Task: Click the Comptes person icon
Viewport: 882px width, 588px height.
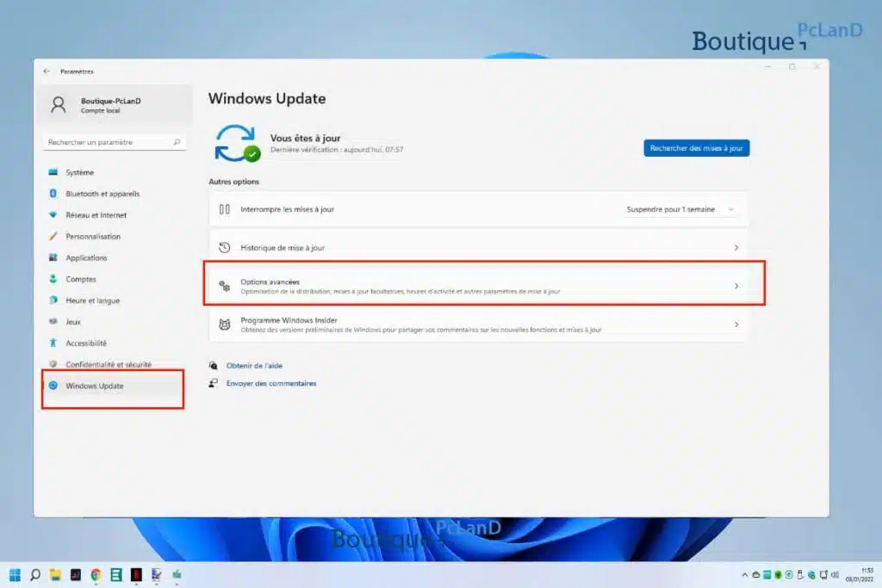Action: (53, 279)
